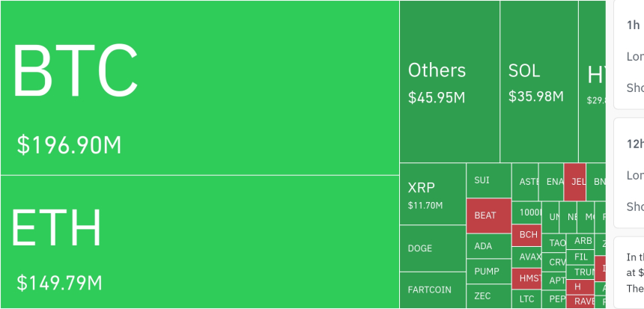Select the ETH $149.79M tile
This screenshot has height=309, width=644.
[x=199, y=242]
